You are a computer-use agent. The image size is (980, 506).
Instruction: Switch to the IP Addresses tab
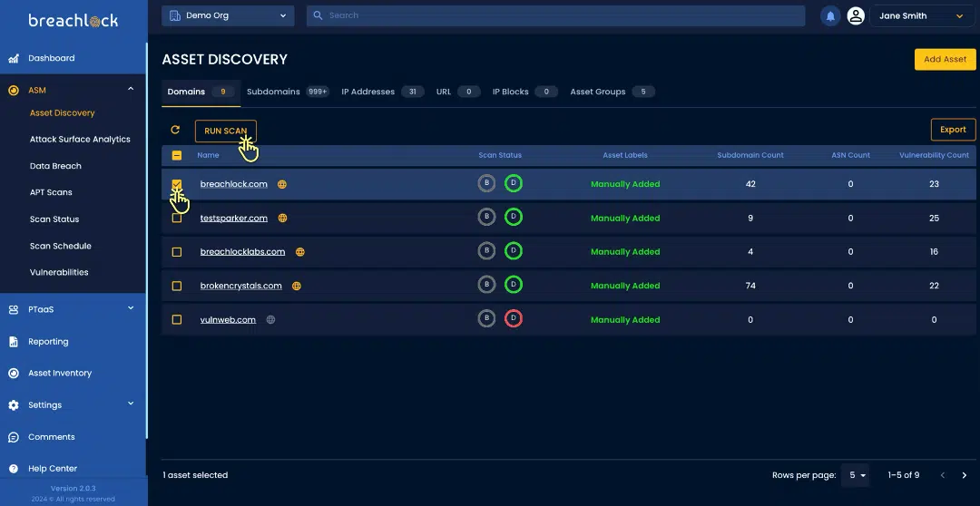tap(383, 92)
